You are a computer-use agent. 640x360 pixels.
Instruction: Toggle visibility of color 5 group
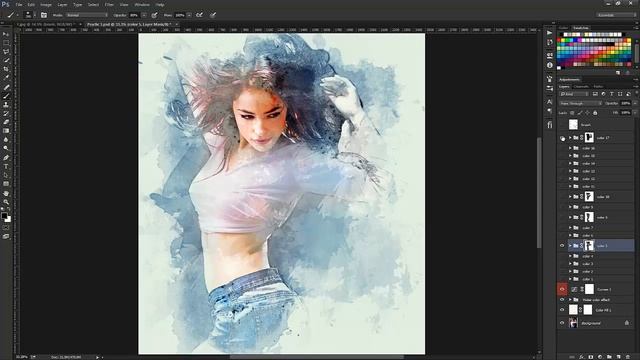(562, 246)
